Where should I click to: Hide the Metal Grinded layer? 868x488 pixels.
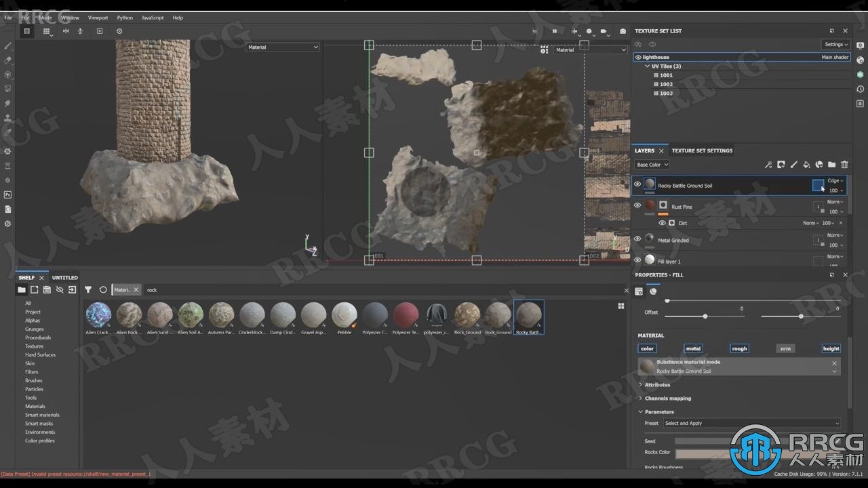tap(637, 239)
